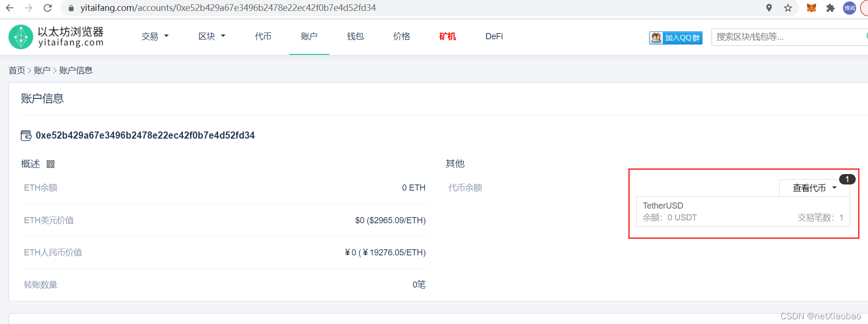Click the 0xe52b429a…2fd34 address text

coord(145,135)
